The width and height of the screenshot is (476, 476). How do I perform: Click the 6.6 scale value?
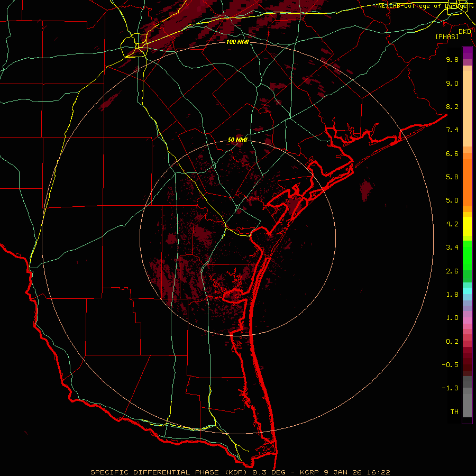452,153
